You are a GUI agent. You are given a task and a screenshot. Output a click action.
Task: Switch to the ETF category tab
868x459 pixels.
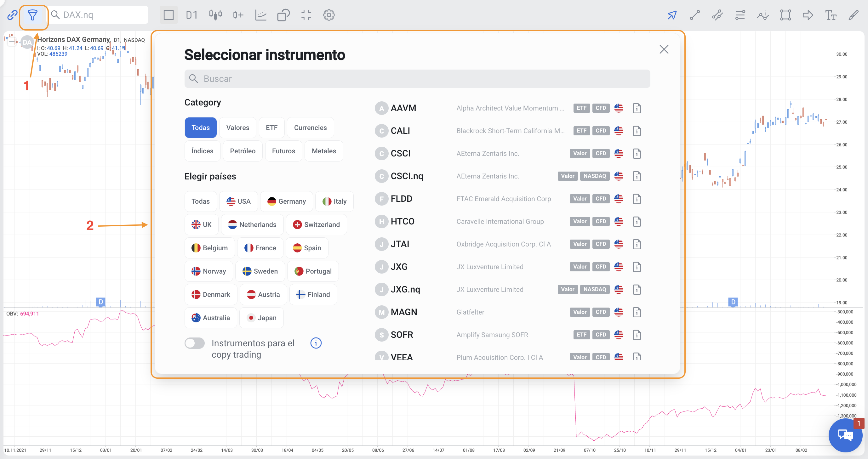271,127
